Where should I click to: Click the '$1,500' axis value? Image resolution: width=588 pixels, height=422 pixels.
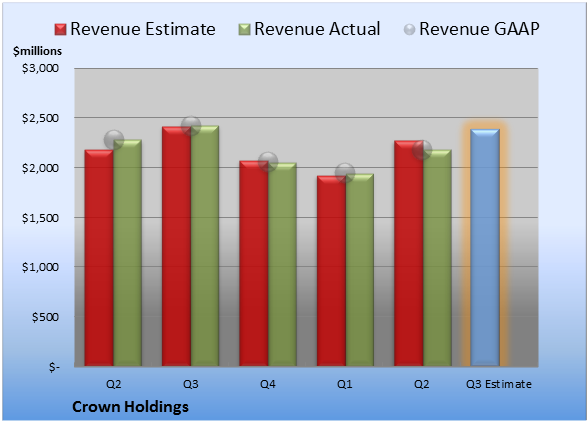click(x=40, y=218)
